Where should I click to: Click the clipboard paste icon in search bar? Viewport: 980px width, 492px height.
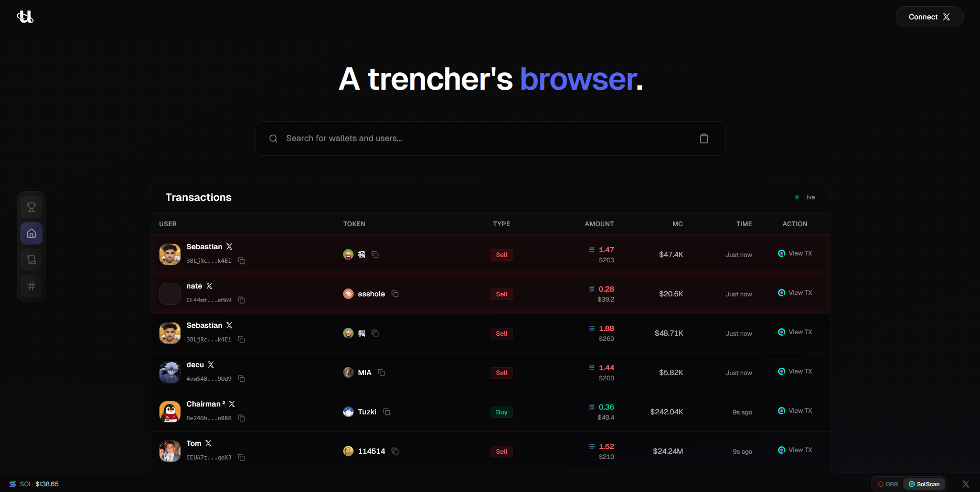point(704,138)
